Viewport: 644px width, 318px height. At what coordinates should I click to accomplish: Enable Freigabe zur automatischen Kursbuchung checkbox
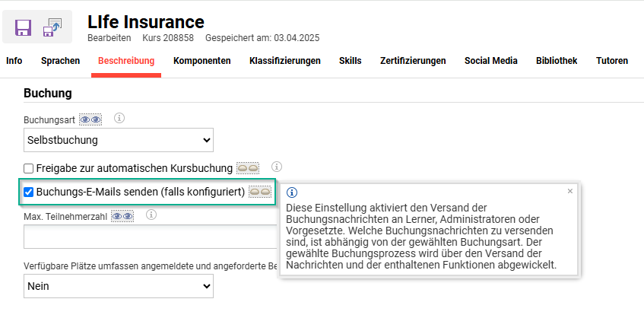coord(29,168)
